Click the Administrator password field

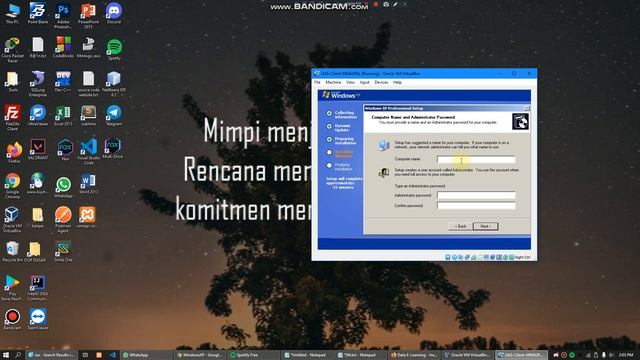pyautogui.click(x=476, y=195)
